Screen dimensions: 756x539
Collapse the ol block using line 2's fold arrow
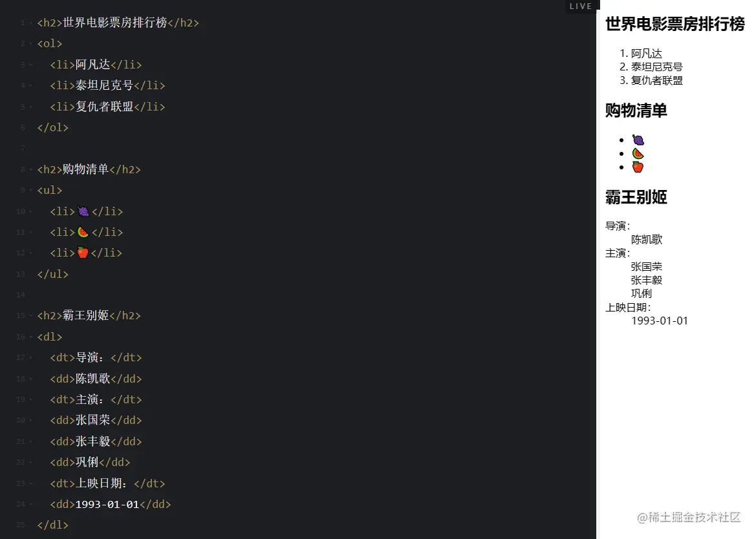pos(30,43)
